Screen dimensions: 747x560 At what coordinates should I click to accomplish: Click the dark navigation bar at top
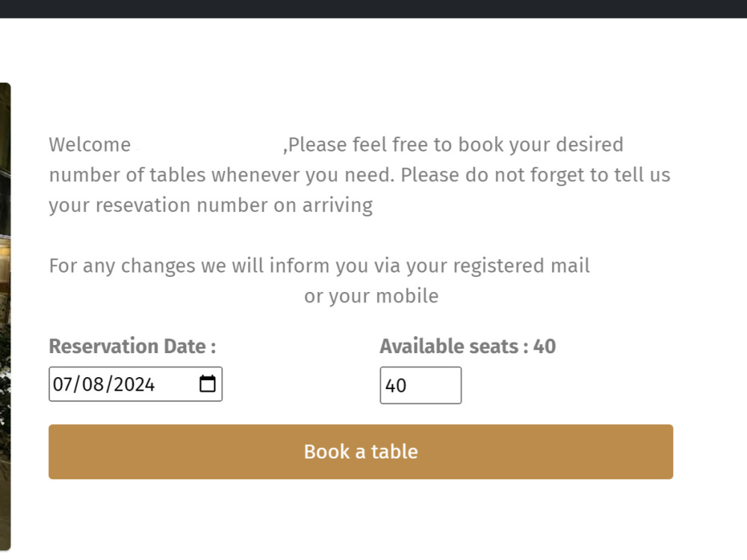(373, 9)
